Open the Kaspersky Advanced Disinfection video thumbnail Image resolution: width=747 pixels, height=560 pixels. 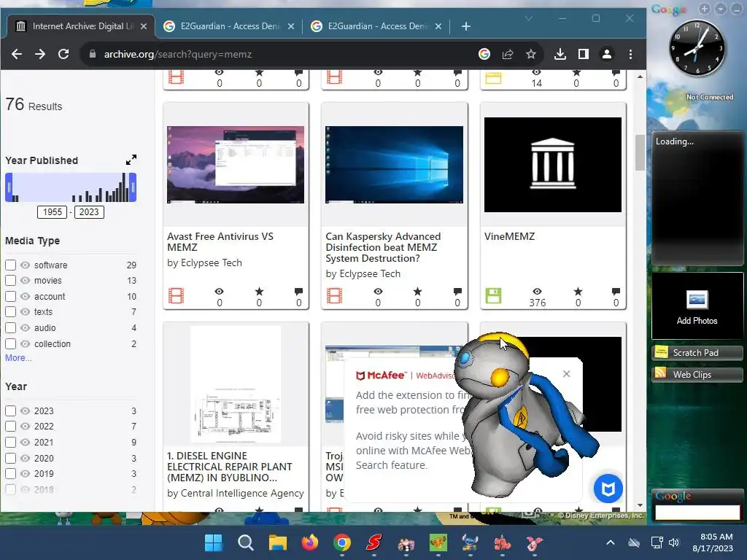[x=394, y=165]
